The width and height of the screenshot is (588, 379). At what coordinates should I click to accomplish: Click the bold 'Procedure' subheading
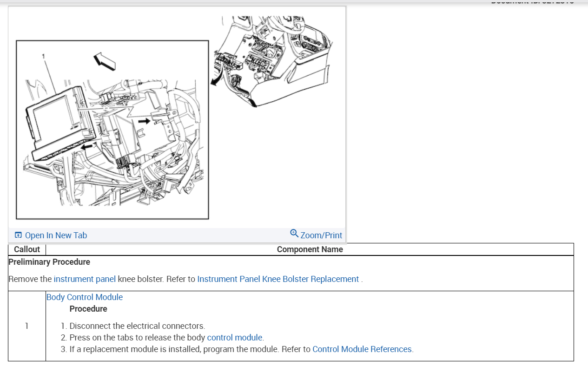pyautogui.click(x=88, y=309)
